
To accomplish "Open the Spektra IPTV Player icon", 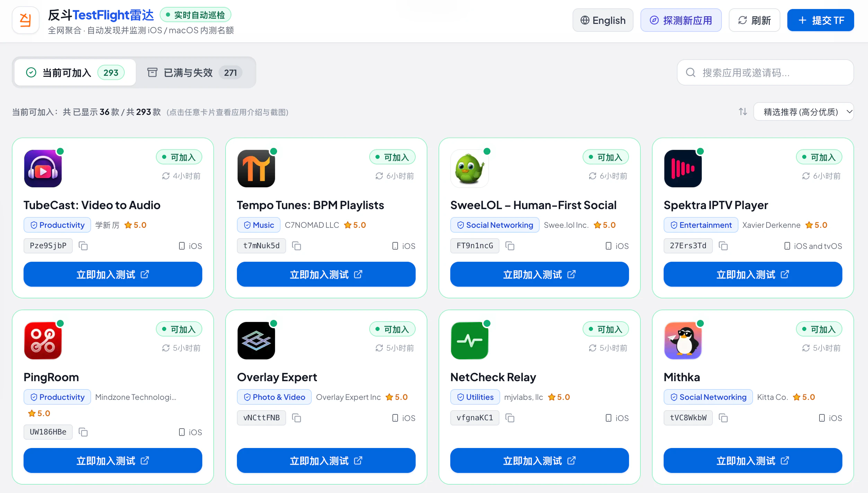I will coord(683,169).
